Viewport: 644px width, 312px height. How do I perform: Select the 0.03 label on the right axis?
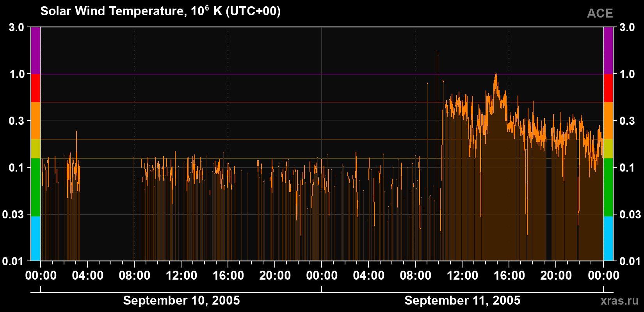(630, 214)
